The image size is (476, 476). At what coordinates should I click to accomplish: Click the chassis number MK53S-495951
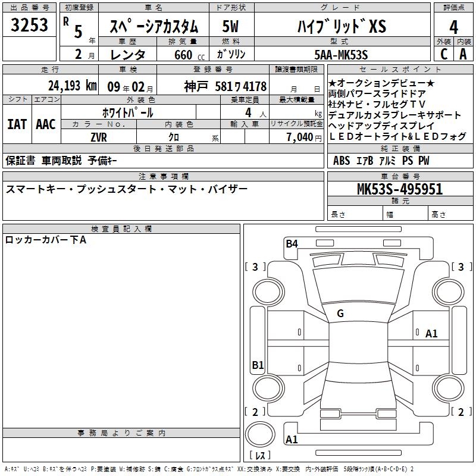pos(400,189)
